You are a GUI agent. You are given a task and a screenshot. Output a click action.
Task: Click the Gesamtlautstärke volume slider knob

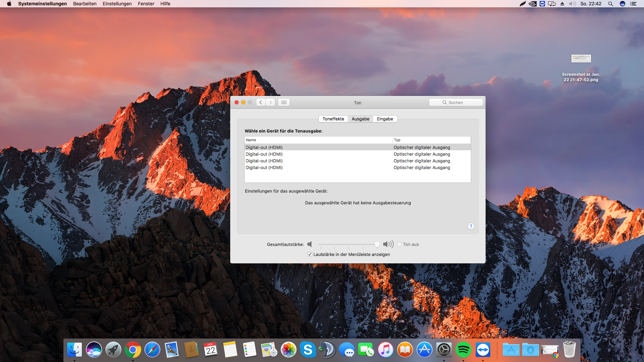click(x=377, y=245)
